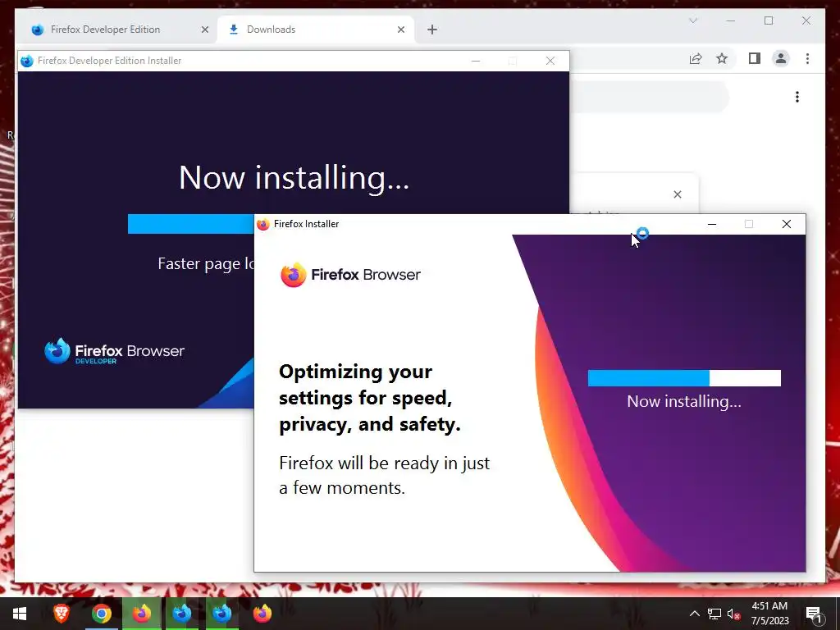840x630 pixels.
Task: Click the Firefox Browser logo in installer
Action: (x=350, y=275)
